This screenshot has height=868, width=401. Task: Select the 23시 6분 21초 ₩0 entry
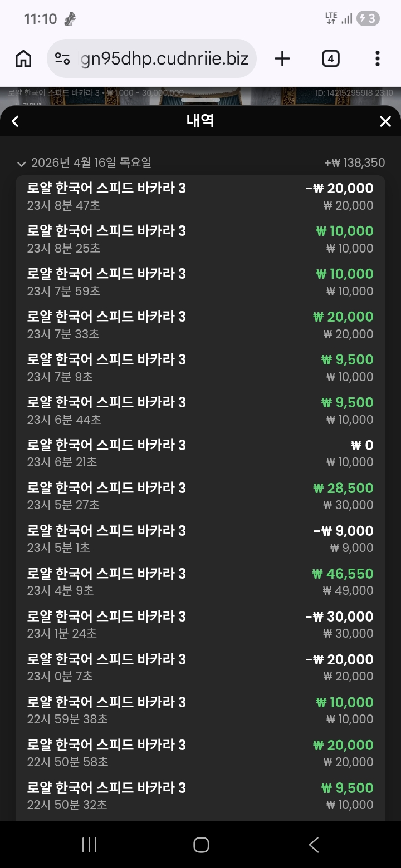click(x=200, y=453)
